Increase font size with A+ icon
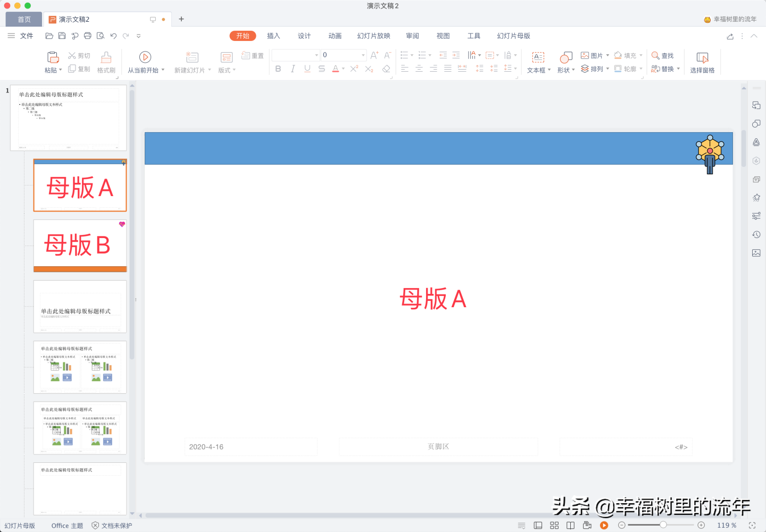 click(374, 55)
